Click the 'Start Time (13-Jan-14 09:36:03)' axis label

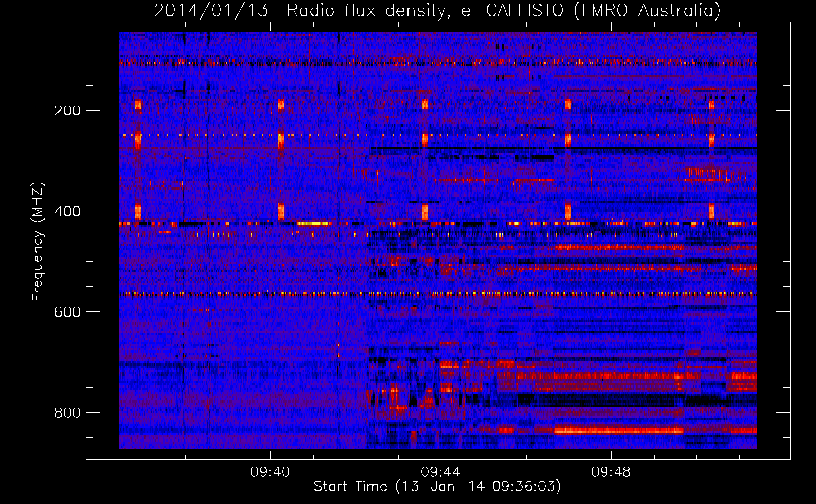click(x=437, y=487)
